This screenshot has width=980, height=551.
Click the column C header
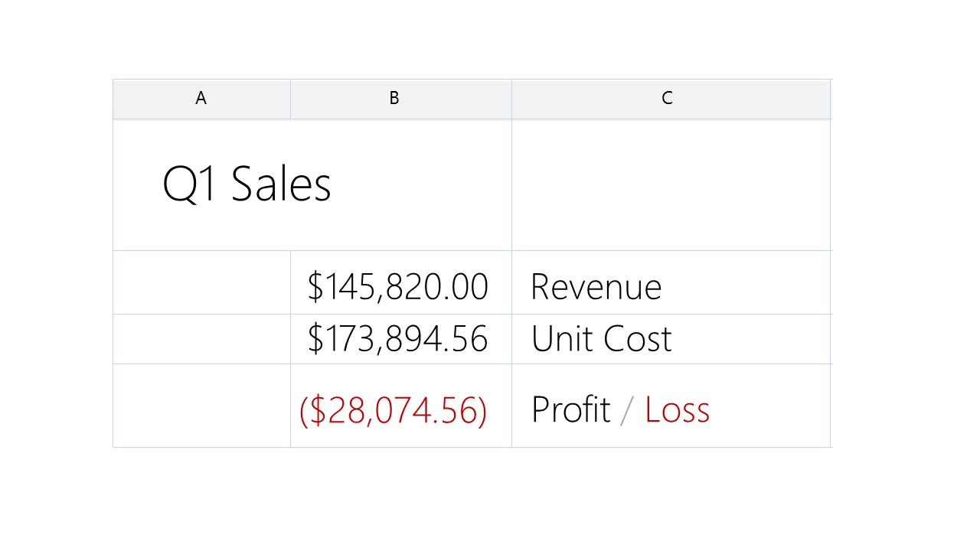point(667,99)
